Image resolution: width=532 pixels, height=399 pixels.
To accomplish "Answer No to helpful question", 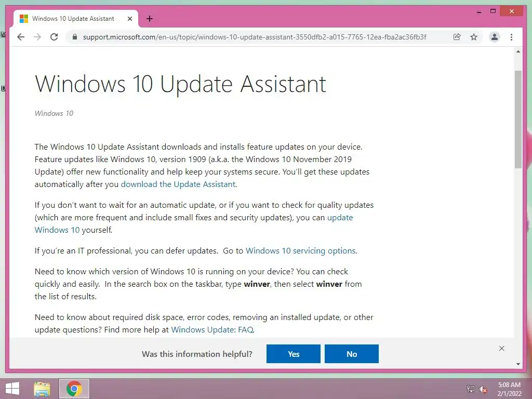I will click(352, 354).
